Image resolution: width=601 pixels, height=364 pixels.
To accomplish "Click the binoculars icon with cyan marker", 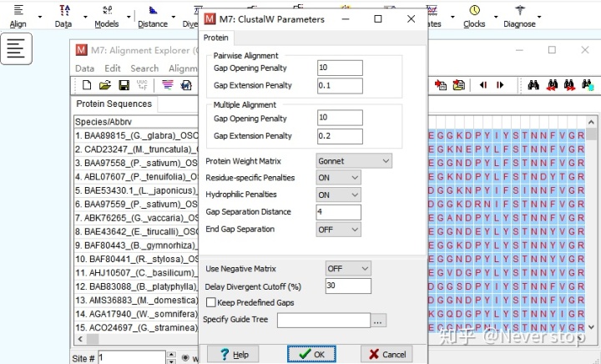I will [588, 84].
